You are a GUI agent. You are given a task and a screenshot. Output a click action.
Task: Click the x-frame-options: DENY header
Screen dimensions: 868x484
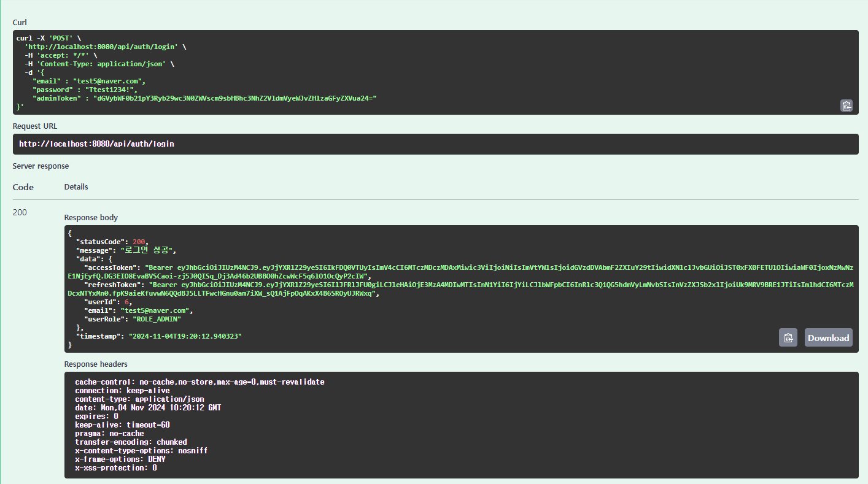click(x=120, y=459)
